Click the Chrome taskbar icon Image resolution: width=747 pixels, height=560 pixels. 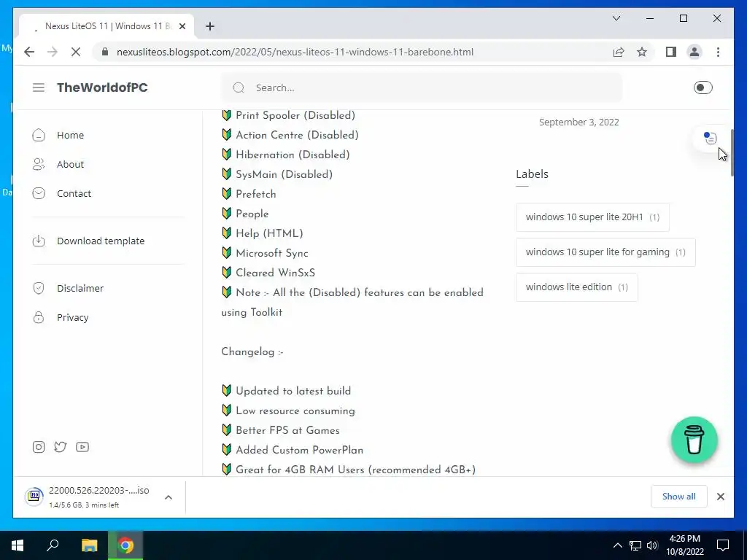tap(125, 545)
